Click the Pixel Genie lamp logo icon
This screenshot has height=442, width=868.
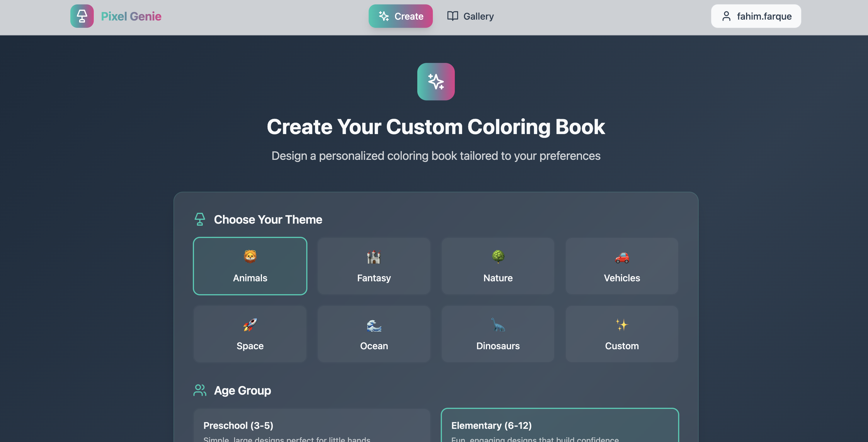[82, 16]
